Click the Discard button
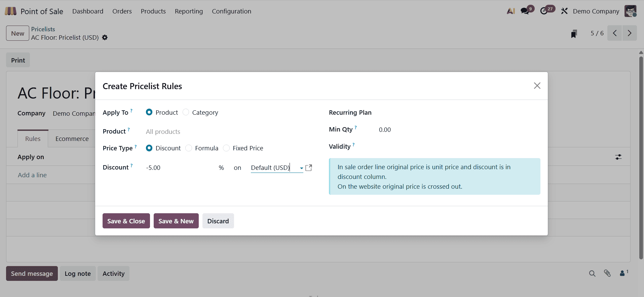This screenshot has width=644, height=297. click(218, 221)
